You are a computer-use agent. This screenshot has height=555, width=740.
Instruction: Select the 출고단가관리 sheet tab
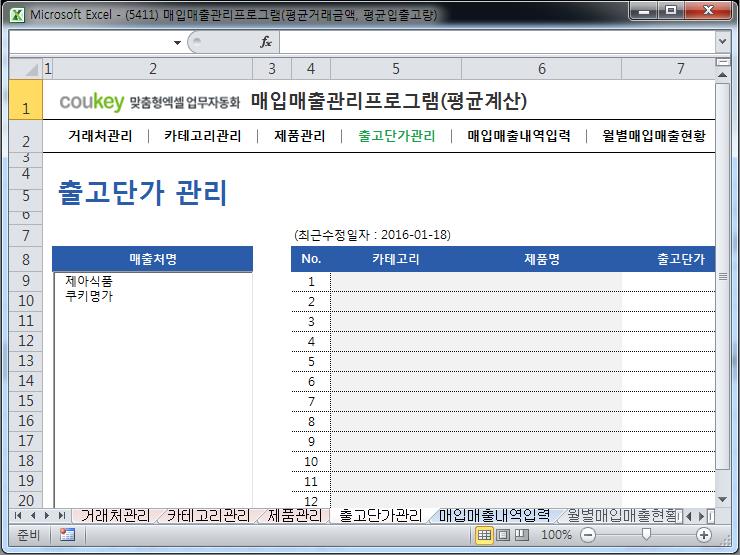coord(380,515)
